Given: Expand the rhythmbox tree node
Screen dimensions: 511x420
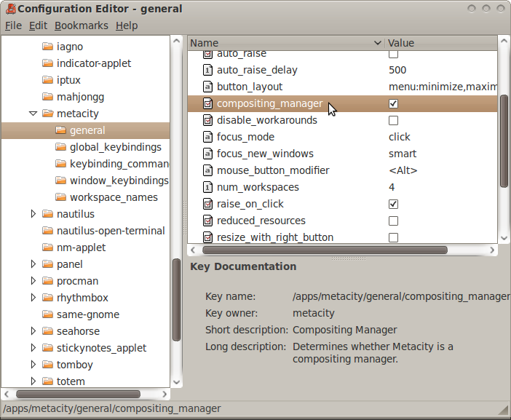Looking at the screenshot, I should [33, 298].
